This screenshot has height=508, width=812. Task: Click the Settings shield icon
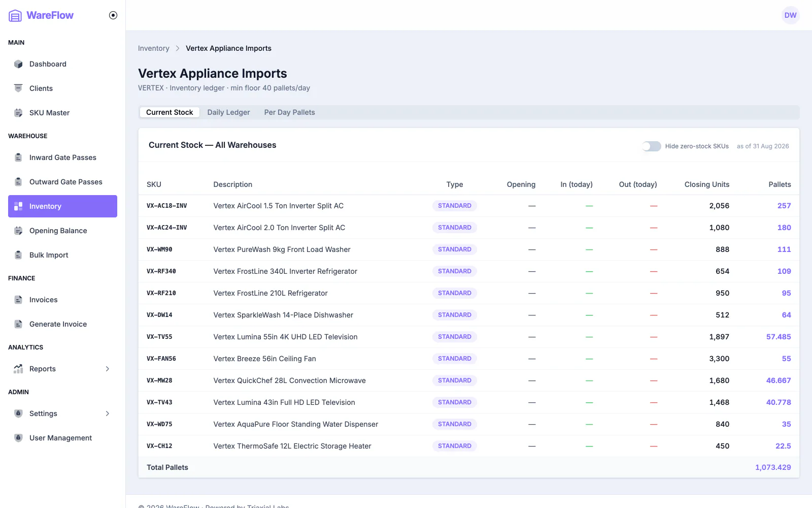(x=18, y=414)
